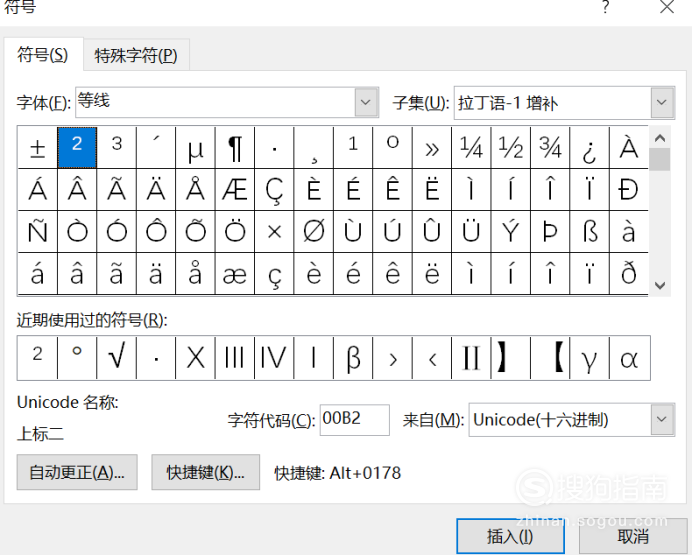Pick recently used β beta symbol
Screen dimensions: 692x555
pyautogui.click(x=353, y=358)
